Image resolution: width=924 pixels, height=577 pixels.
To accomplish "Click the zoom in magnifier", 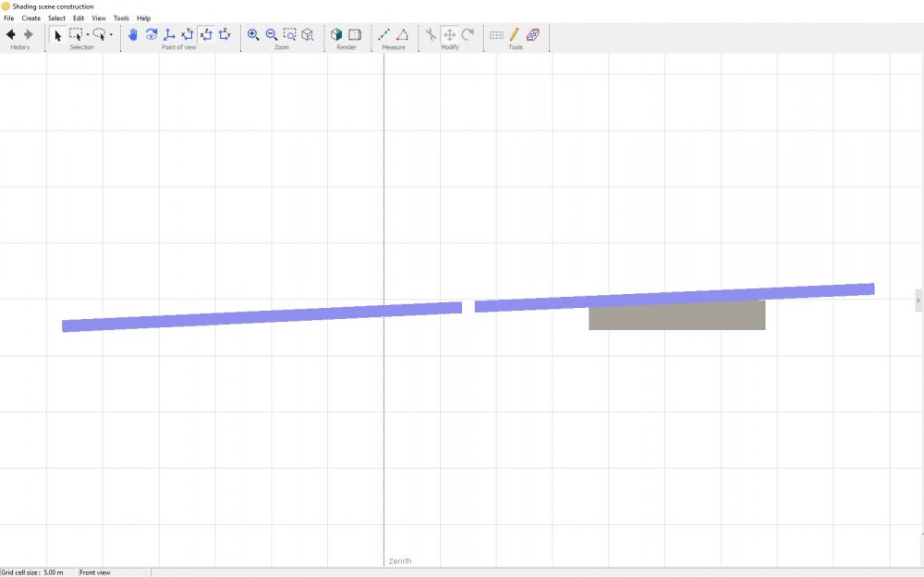I will [x=253, y=35].
